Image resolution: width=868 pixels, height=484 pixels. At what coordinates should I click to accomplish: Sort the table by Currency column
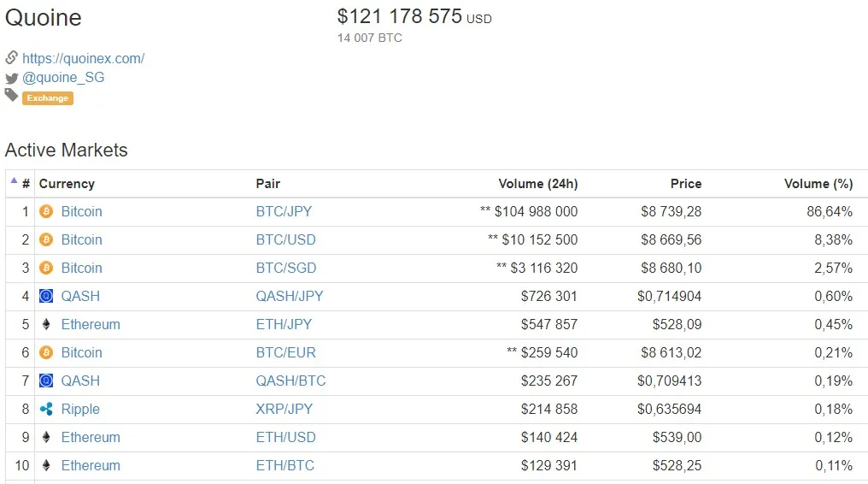(x=67, y=184)
